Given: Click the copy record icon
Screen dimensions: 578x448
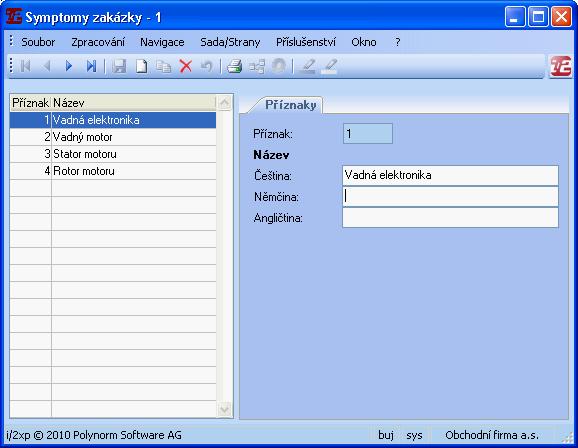Looking at the screenshot, I should [163, 66].
